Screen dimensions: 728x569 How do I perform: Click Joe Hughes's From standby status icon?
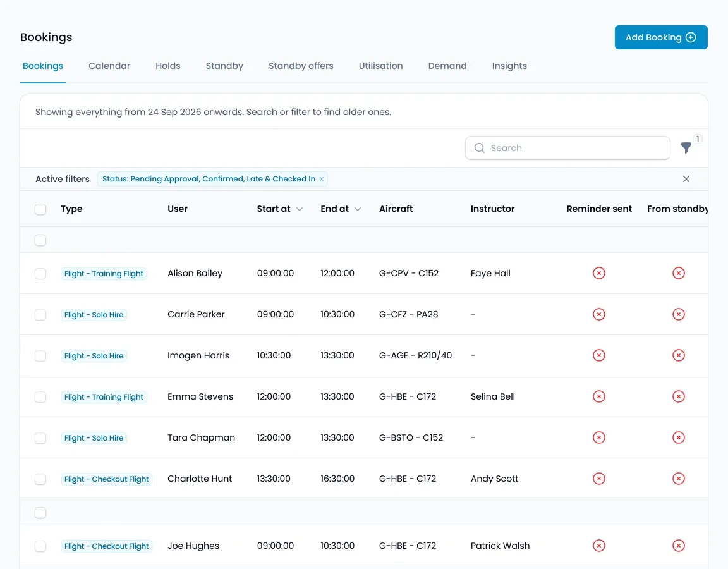678,546
